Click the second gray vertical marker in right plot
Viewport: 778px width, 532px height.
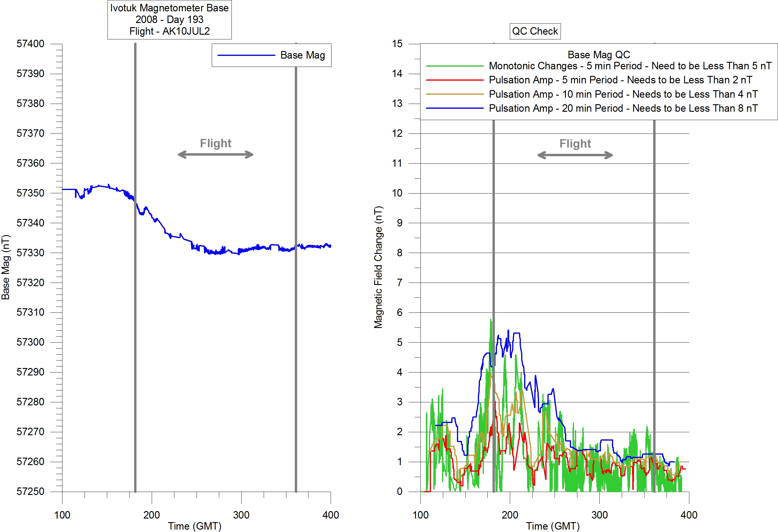pos(654,268)
